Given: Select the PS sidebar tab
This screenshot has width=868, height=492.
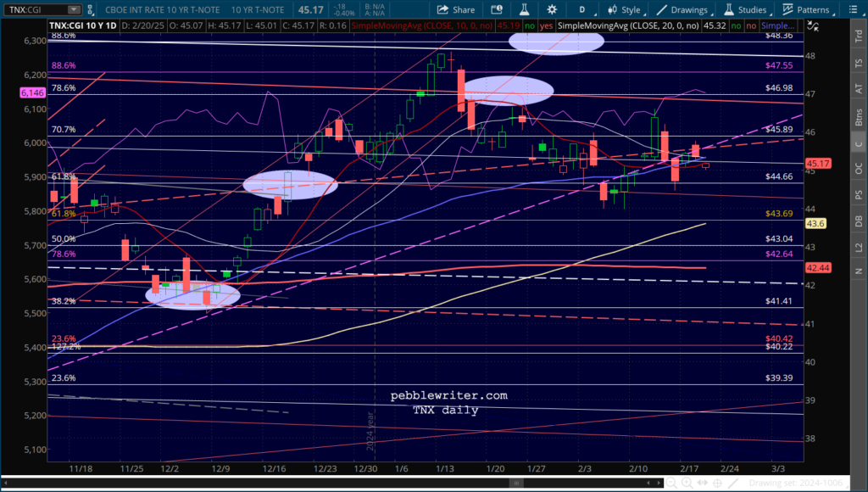Looking at the screenshot, I should coord(859,194).
